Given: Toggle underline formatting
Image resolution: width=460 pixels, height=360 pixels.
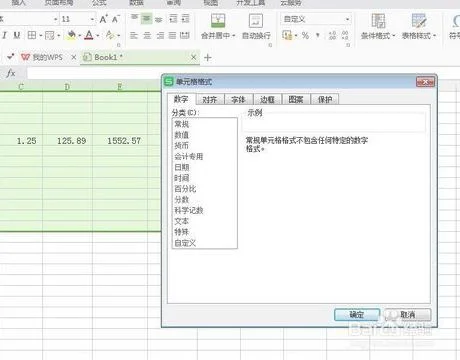Looking at the screenshot, I should 17,35.
